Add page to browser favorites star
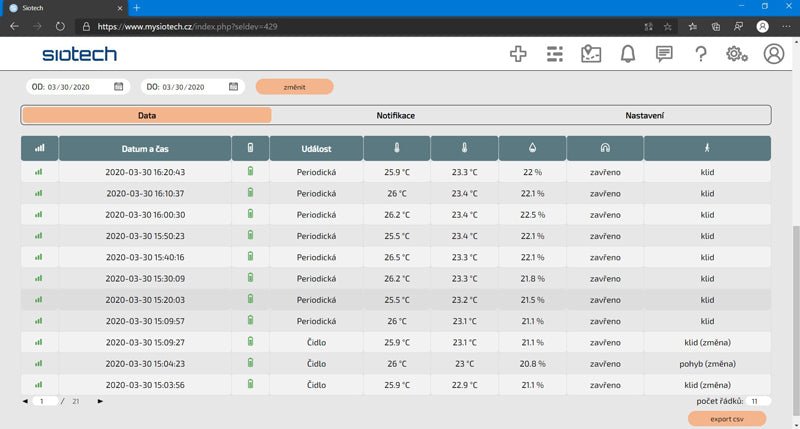 coord(667,27)
